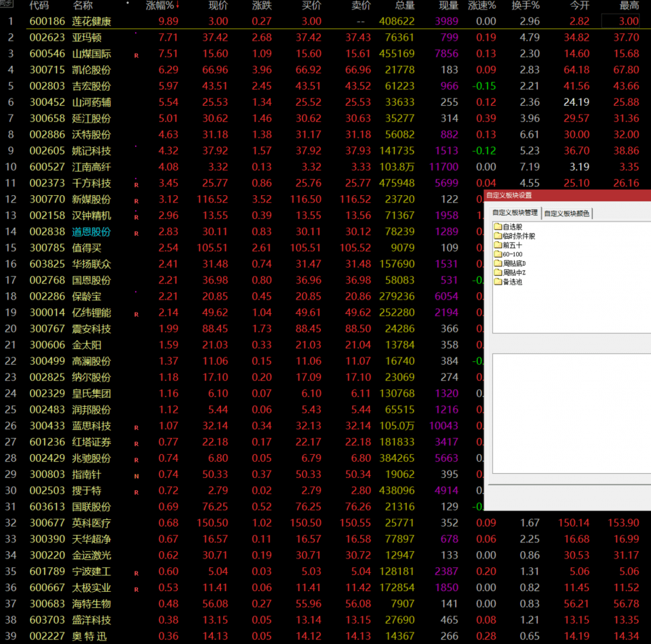Click the N marker beside 指南针
Screen dimensions: 651x644
136,476
